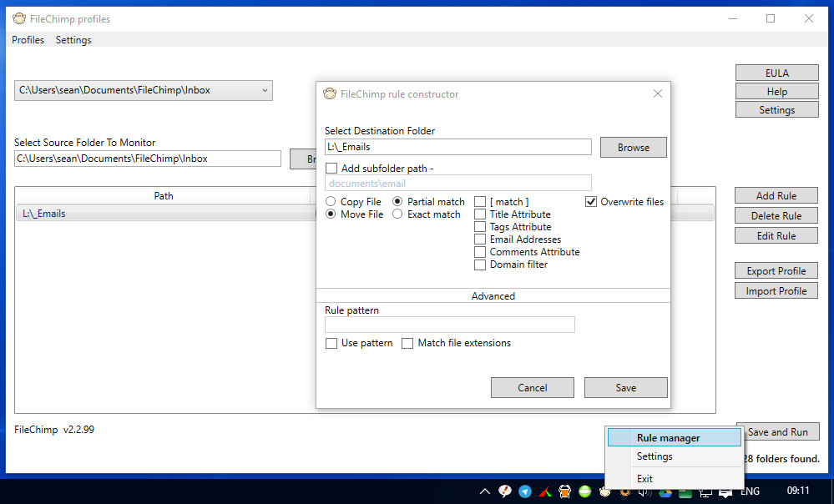Screen dimensions: 834x504
Task: Switch the ENG input language indicator
Action: coord(750,491)
